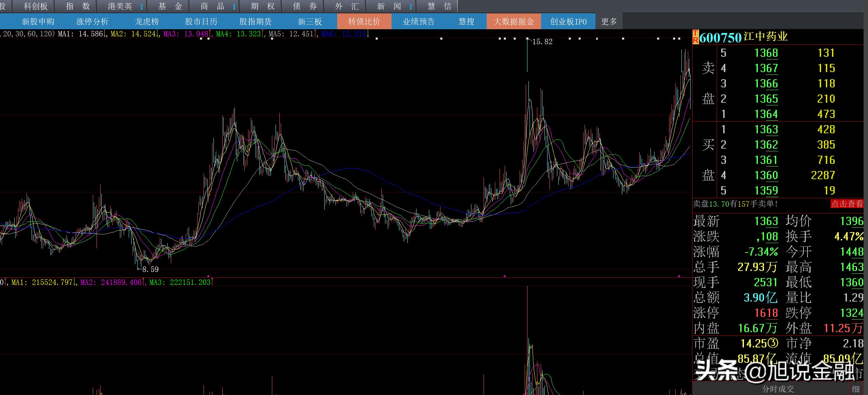The image size is (868, 395).
Task: Click the blue MA6 indicator label
Action: click(328, 34)
